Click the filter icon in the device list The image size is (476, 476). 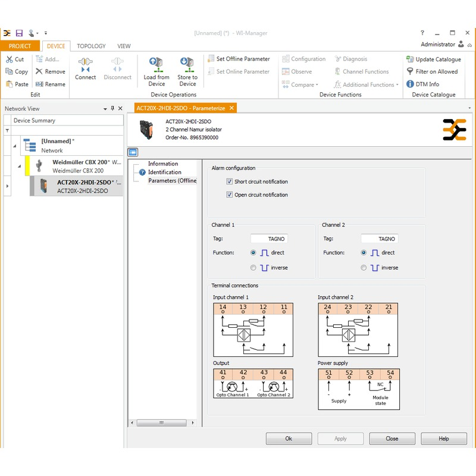click(7, 130)
